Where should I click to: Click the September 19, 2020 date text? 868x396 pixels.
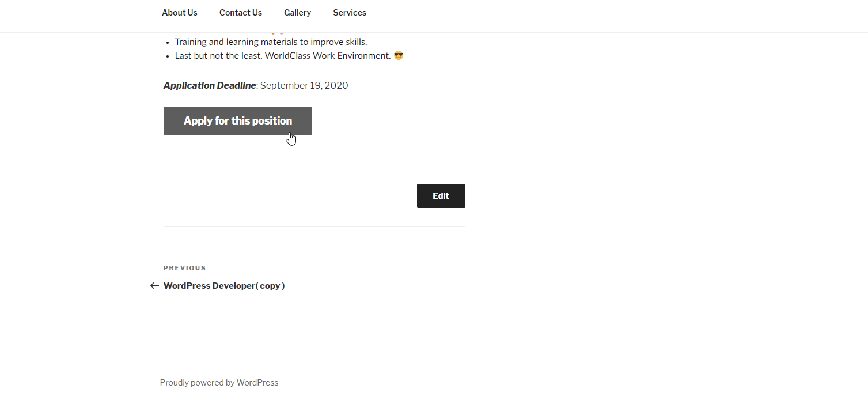coord(304,86)
